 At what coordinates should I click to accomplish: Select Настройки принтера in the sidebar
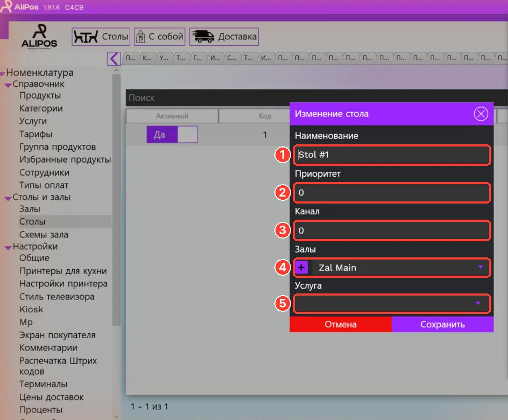[x=63, y=284]
